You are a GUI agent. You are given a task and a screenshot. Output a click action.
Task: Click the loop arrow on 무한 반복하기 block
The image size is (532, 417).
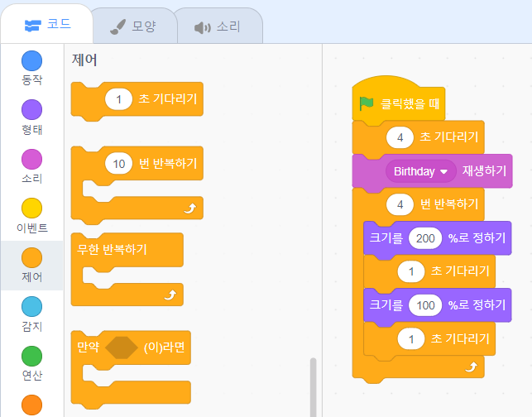click(170, 295)
